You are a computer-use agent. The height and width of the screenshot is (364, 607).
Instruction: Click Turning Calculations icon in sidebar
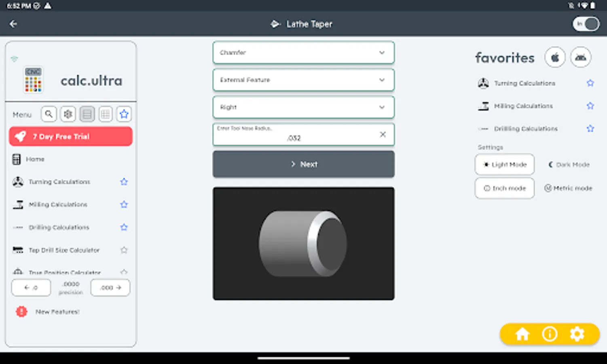click(x=18, y=182)
